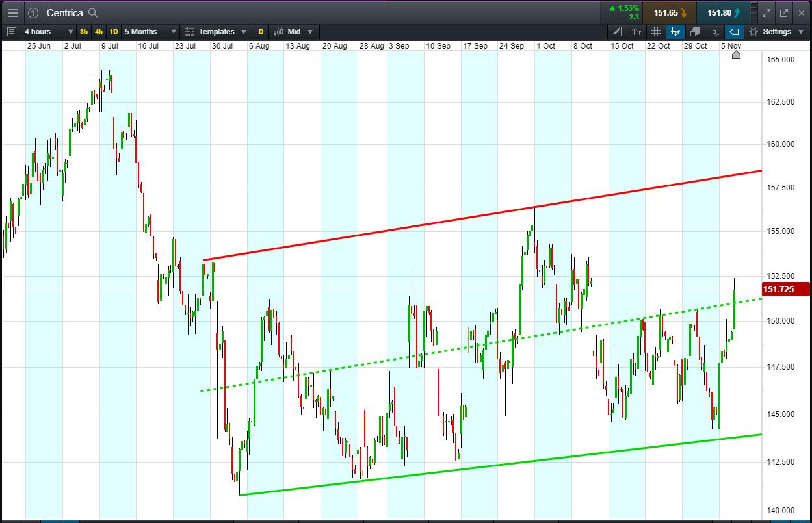Click the 165.000 price axis label
812x523 pixels.
tap(779, 60)
